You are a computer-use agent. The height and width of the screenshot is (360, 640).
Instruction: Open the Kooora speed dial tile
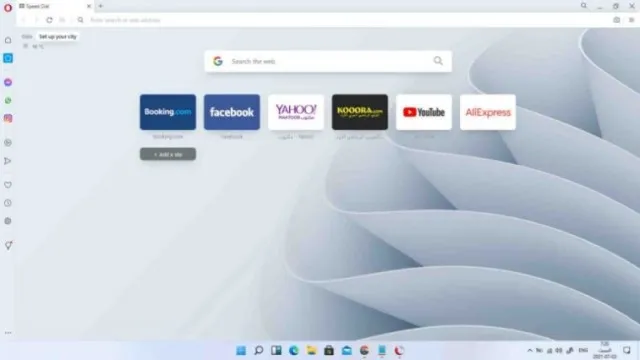click(x=360, y=112)
